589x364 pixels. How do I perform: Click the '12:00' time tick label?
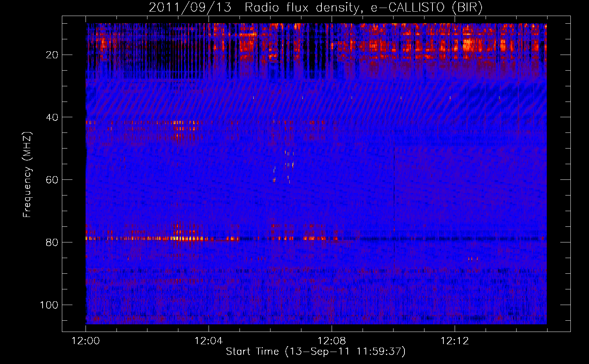(x=86, y=341)
